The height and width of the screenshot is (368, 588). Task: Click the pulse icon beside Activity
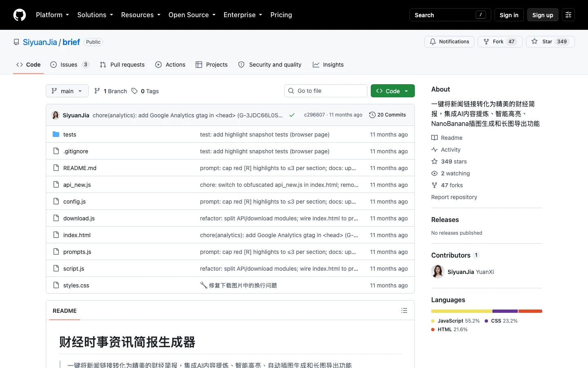(434, 150)
